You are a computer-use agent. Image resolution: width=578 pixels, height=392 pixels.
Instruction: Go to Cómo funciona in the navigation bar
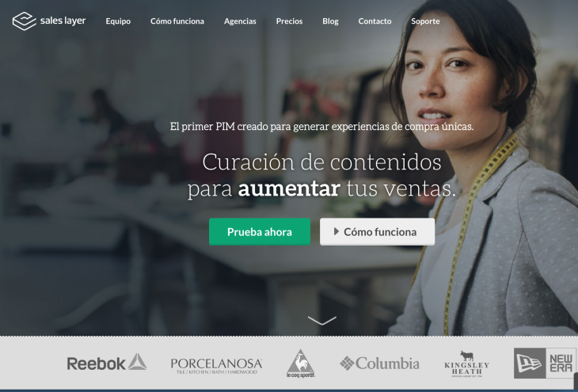point(177,21)
